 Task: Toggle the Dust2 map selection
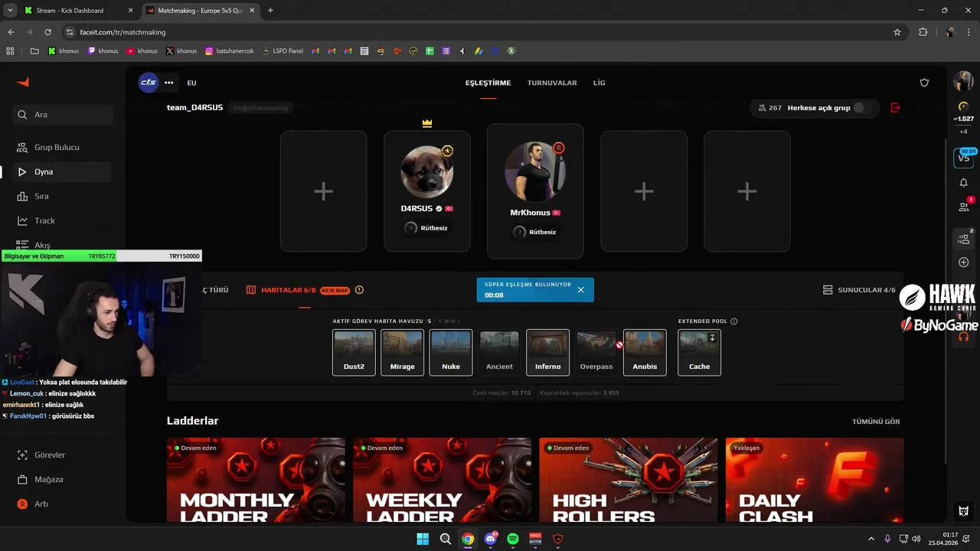click(x=354, y=352)
